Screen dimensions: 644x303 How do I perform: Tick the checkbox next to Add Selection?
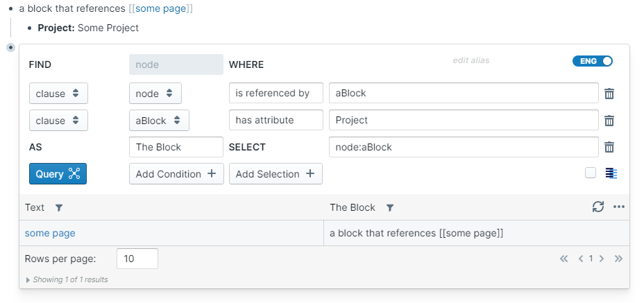point(591,173)
